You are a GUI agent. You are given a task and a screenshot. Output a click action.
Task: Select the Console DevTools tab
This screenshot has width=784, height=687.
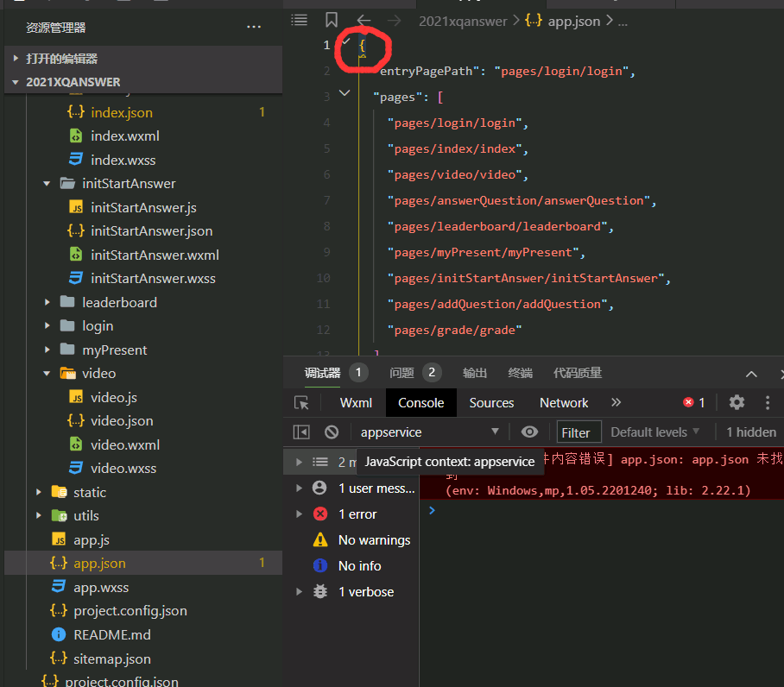click(421, 403)
